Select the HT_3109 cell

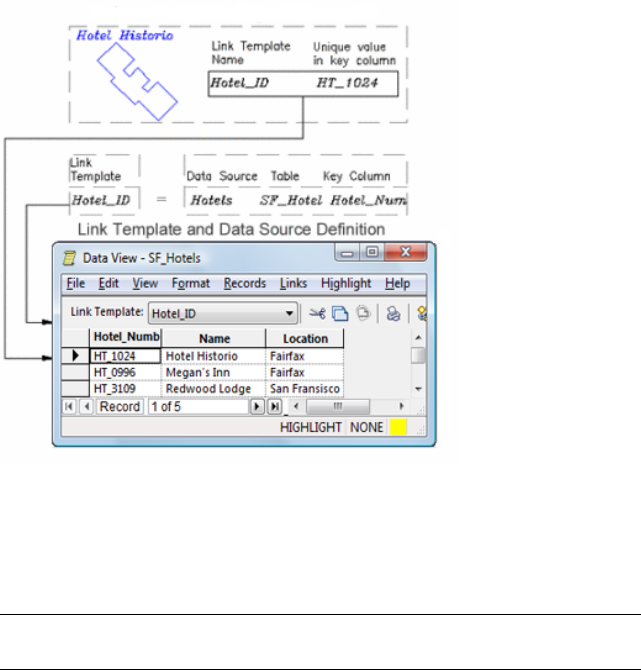click(x=126, y=389)
